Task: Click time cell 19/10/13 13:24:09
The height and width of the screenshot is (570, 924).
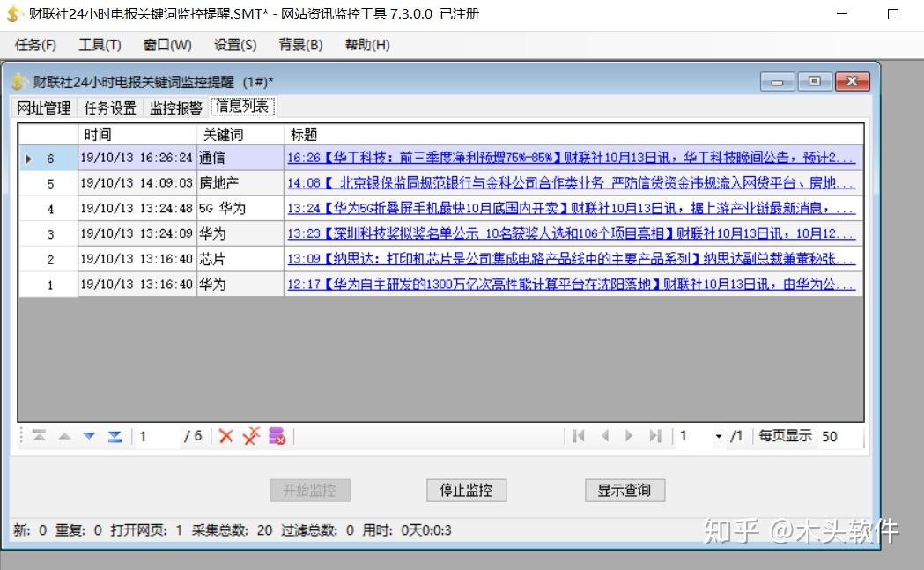Action: coord(137,234)
